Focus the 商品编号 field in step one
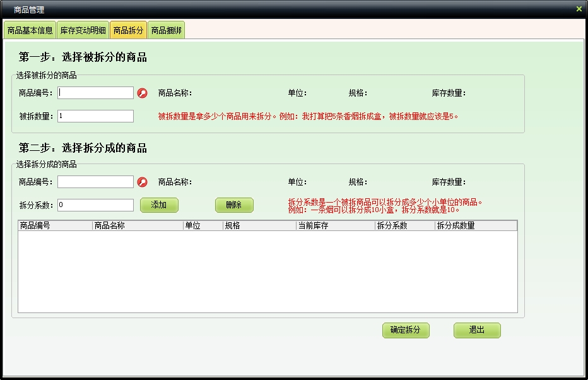This screenshot has width=588, height=380. click(x=95, y=93)
